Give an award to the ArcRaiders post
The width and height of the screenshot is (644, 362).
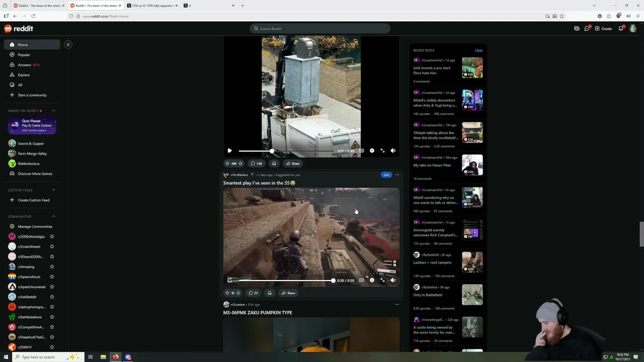(x=269, y=293)
